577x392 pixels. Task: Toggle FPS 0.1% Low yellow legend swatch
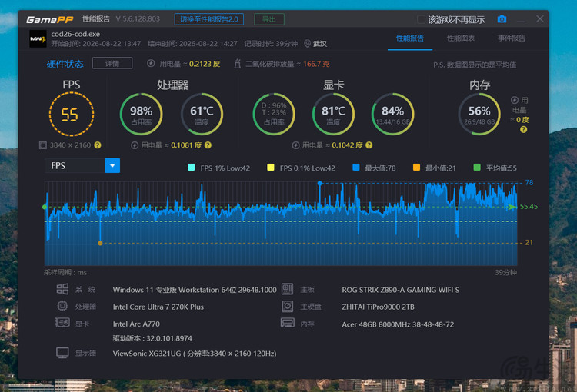coord(271,168)
